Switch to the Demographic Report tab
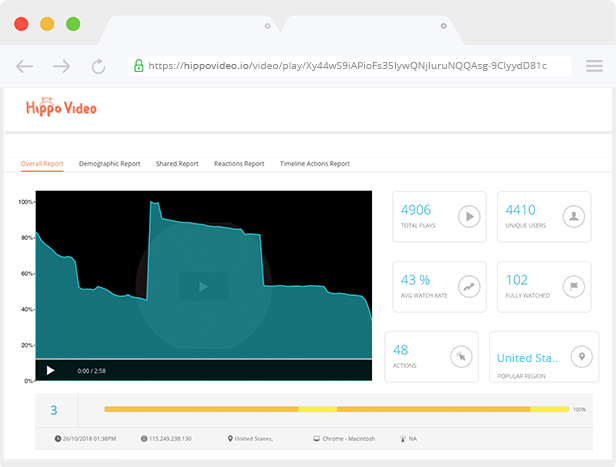The image size is (616, 467). (109, 163)
